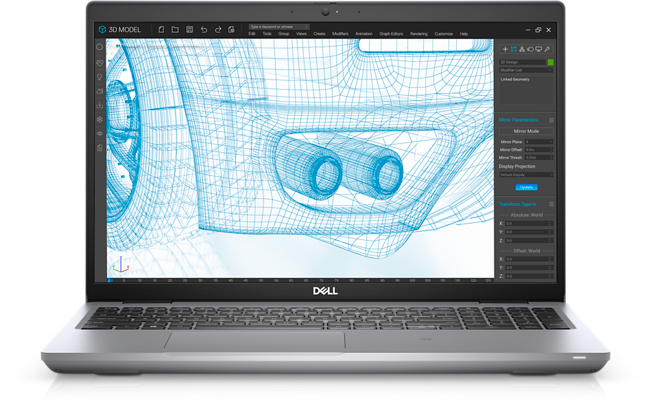Open the Group menu
This screenshot has width=650, height=402.
284,34
